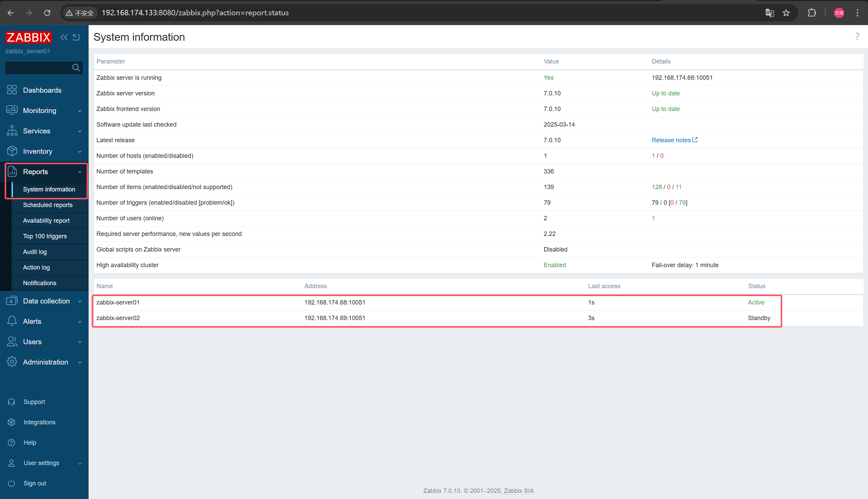This screenshot has height=499, width=868.
Task: Click the zabbix-server02 cluster node name
Action: tap(118, 318)
